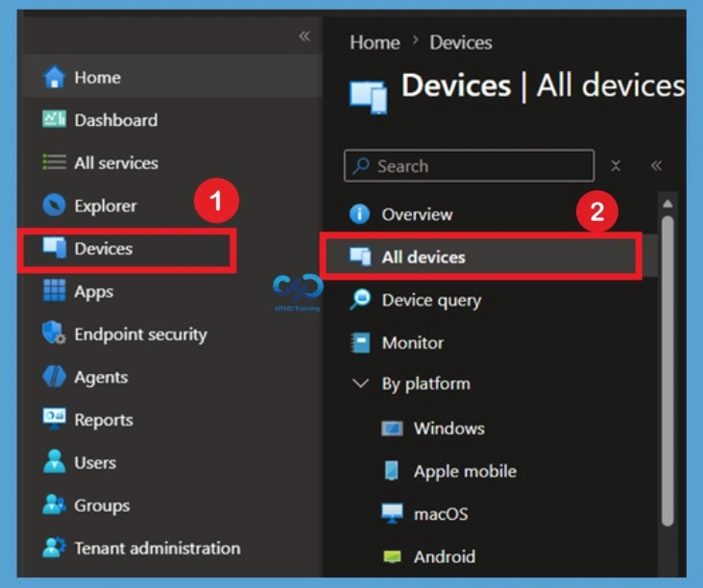Click the Dashboard chart icon

(54, 119)
